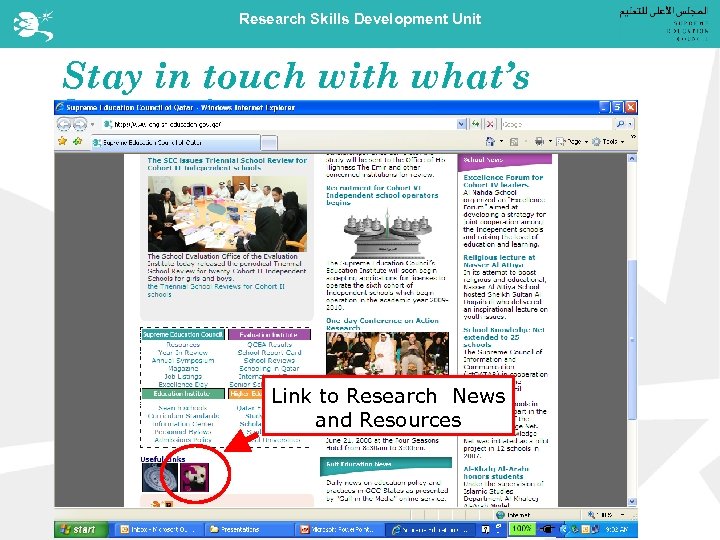The image size is (720, 540).
Task: Click the IE scrollbar up arrow
Action: click(632, 158)
